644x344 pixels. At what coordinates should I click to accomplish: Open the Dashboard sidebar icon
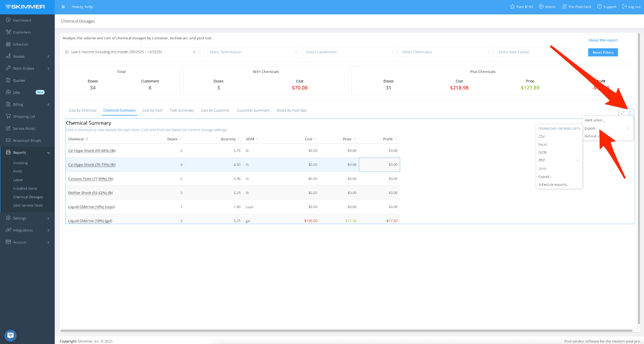pyautogui.click(x=8, y=20)
